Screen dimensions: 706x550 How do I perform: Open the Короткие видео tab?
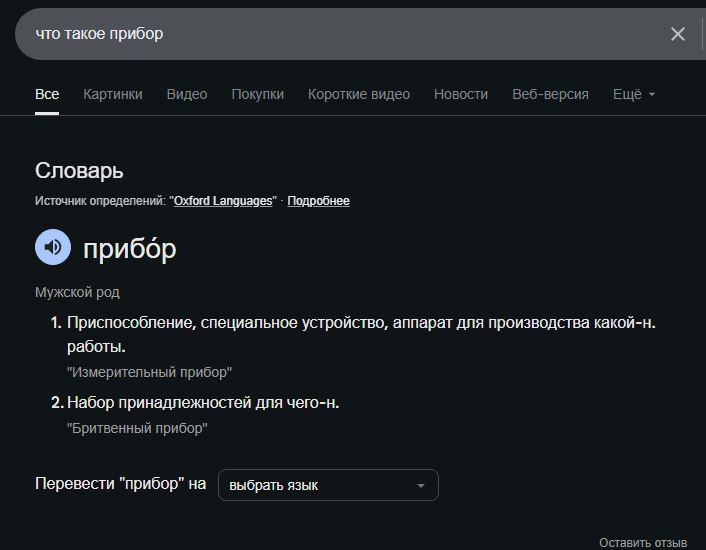pyautogui.click(x=359, y=94)
